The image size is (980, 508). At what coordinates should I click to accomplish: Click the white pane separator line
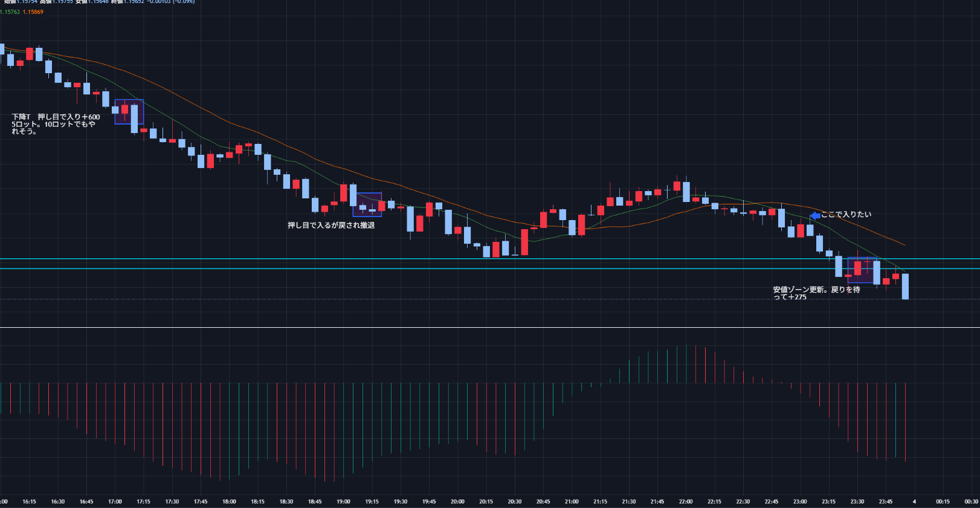tap(483, 327)
